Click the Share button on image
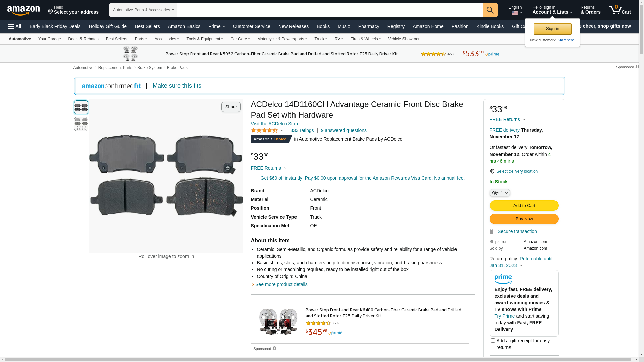Image resolution: width=644 pixels, height=362 pixels. click(x=231, y=107)
